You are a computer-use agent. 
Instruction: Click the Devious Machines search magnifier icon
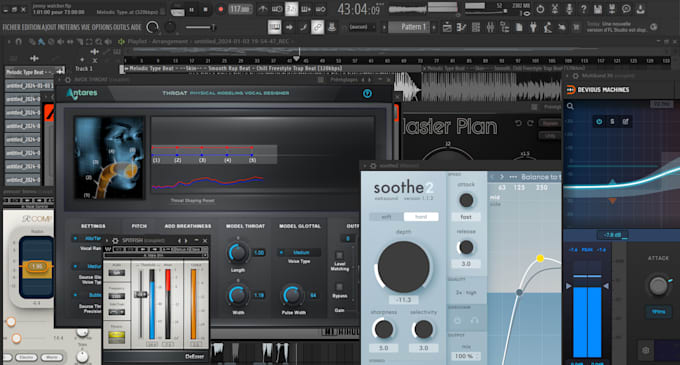570,106
